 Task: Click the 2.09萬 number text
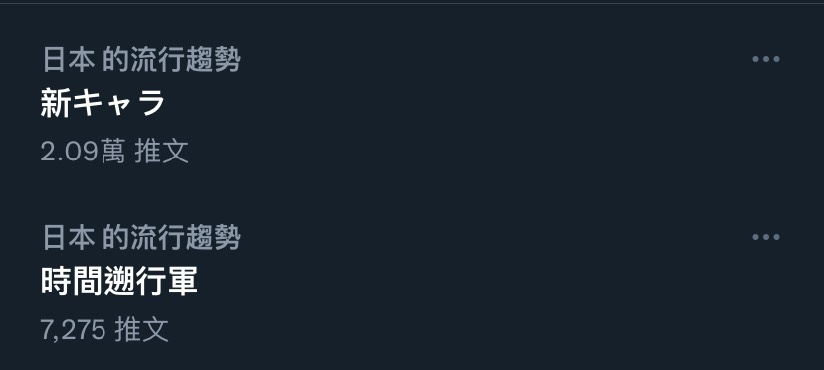click(x=83, y=152)
